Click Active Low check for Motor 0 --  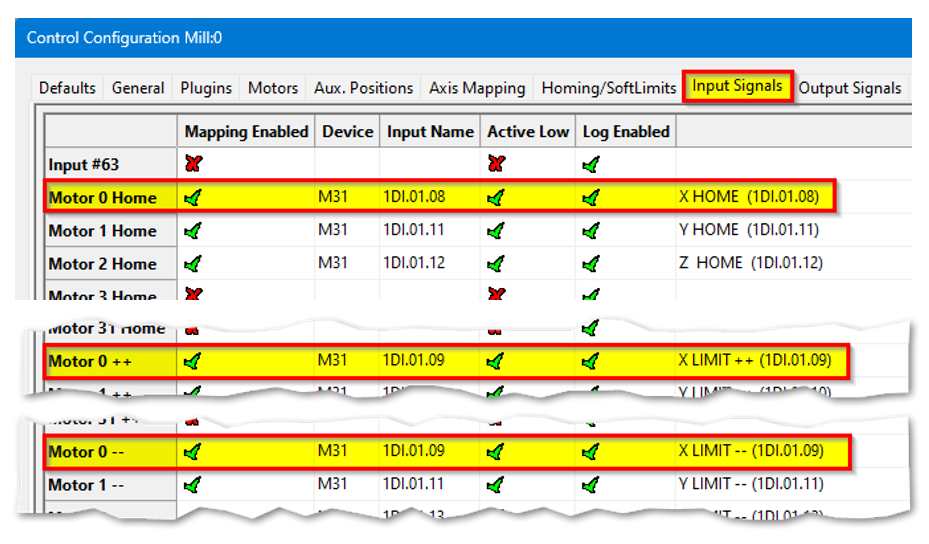(495, 452)
